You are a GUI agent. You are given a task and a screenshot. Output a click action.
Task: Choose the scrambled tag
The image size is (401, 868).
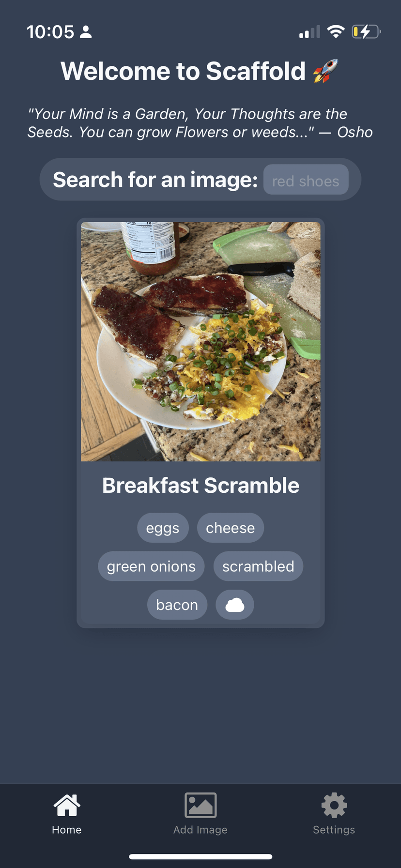point(258,566)
